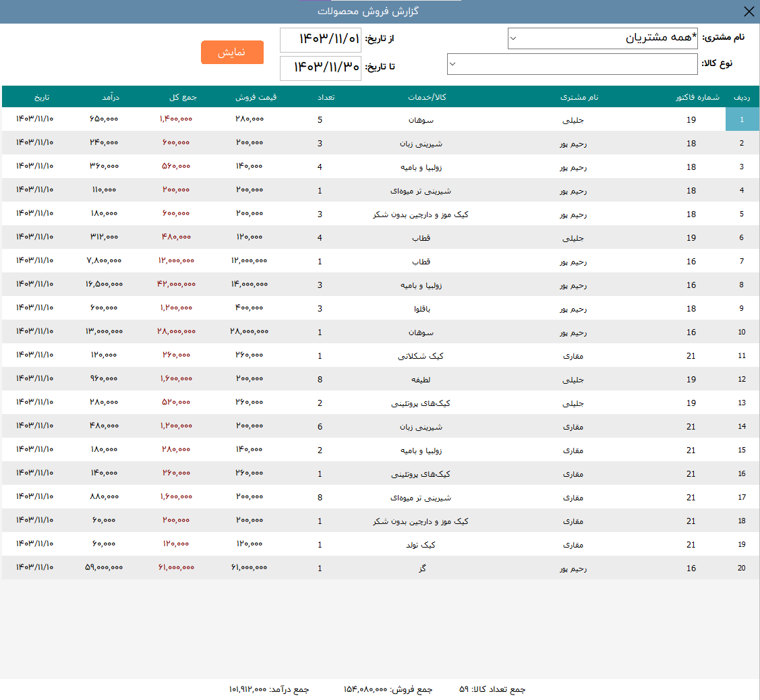Open the نوع کالا dropdown arrow
This screenshot has width=760, height=700.
(x=452, y=64)
